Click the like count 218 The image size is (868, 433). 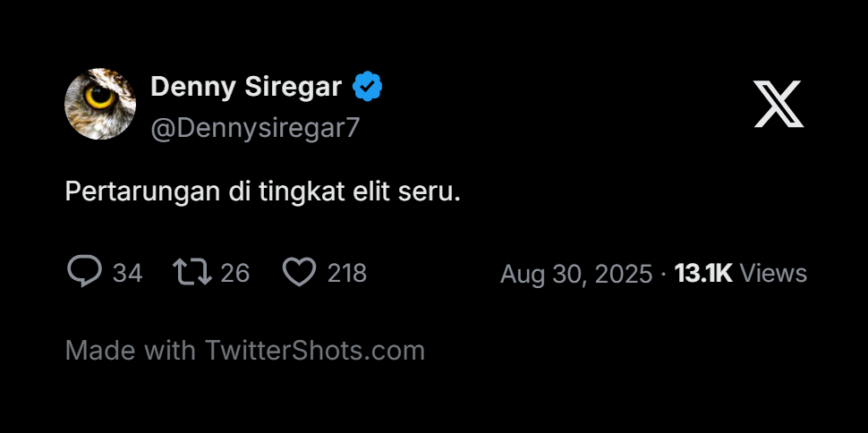coord(346,273)
